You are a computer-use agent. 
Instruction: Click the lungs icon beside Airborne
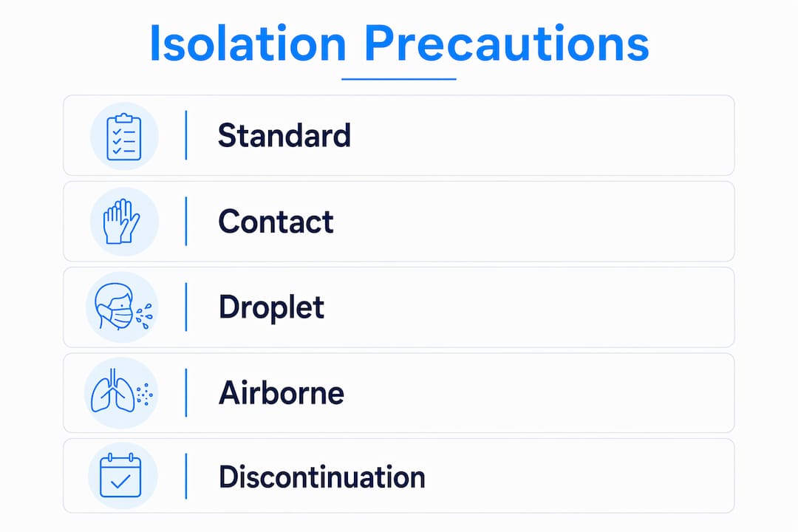click(x=121, y=392)
